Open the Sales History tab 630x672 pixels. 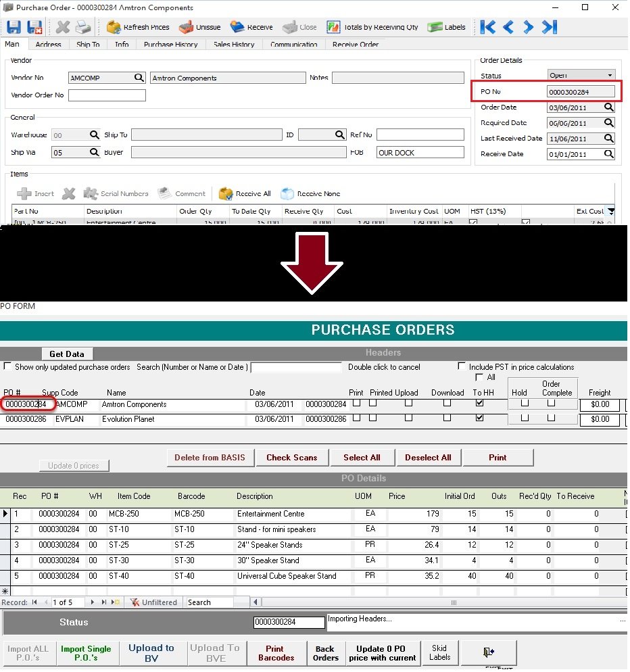click(x=234, y=45)
